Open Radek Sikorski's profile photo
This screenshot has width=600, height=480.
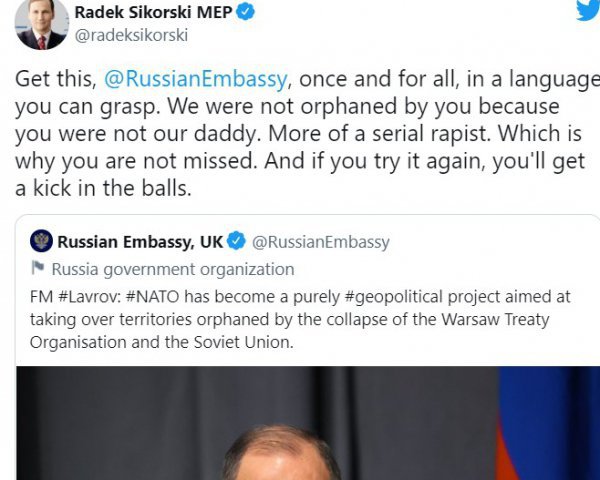pyautogui.click(x=41, y=24)
